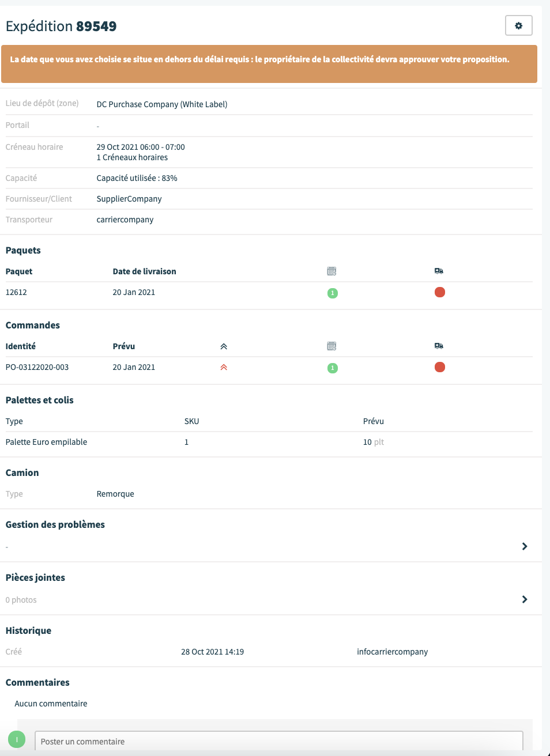The width and height of the screenshot is (550, 756).
Task: Focus the Poster un commentaire field
Action: pos(279,741)
